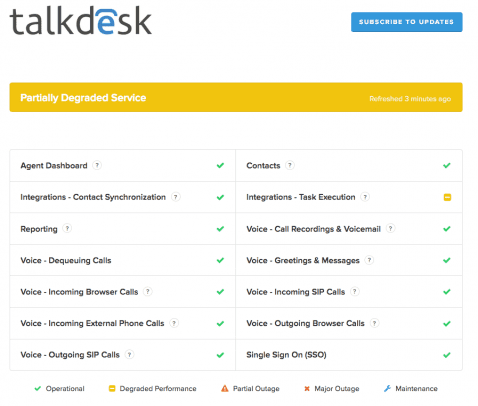This screenshot has width=478, height=406.
Task: Click the Partially Degraded Service banner
Action: pyautogui.click(x=236, y=97)
